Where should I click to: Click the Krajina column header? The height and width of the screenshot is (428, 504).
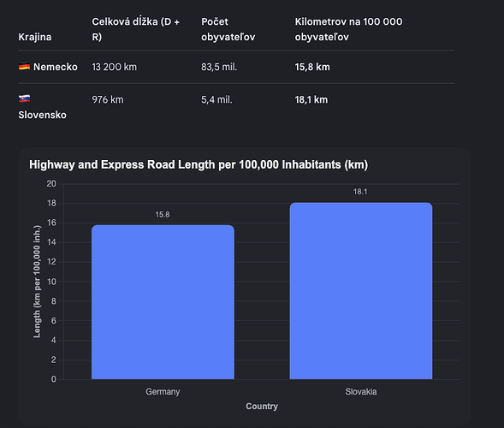click(x=35, y=37)
